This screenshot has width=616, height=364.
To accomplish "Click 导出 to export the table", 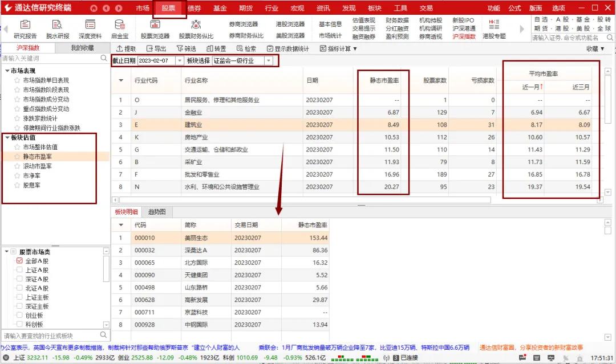I will (x=156, y=48).
